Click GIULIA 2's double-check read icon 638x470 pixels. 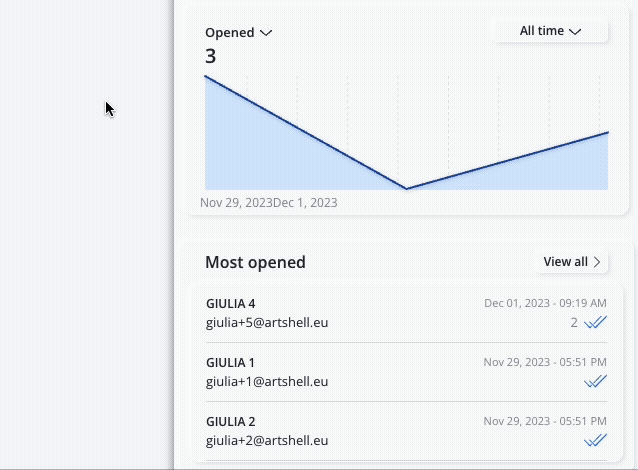(x=595, y=440)
